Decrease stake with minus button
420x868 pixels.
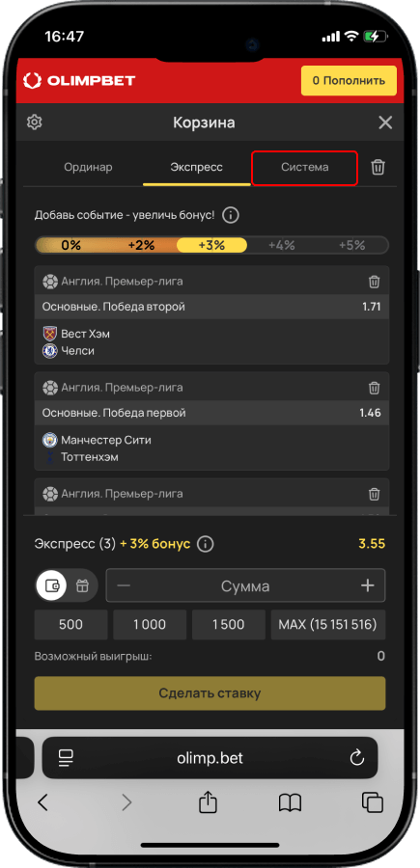125,585
